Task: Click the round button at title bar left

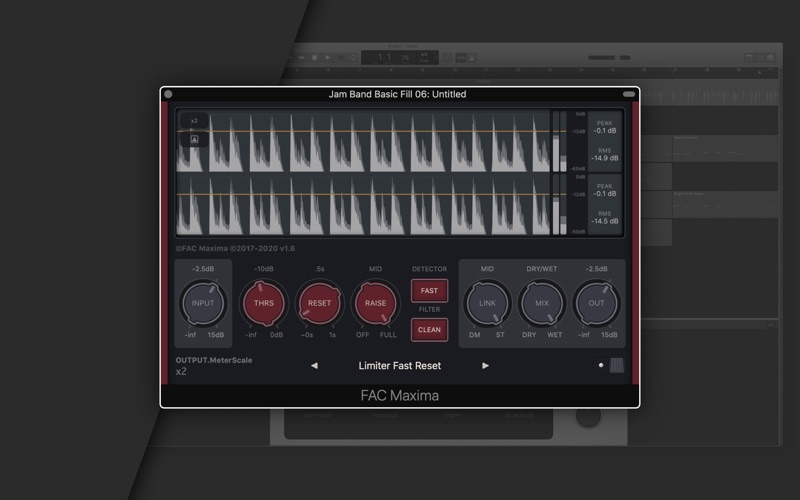Action: point(168,94)
